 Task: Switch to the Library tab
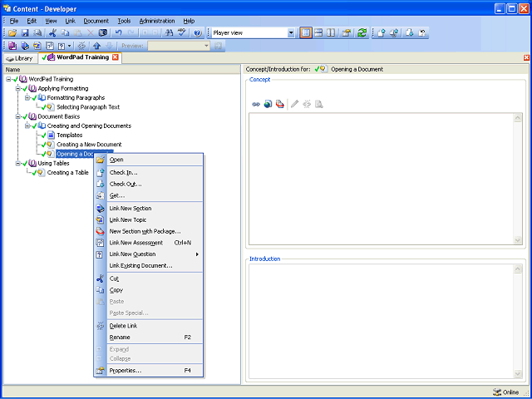pos(20,58)
